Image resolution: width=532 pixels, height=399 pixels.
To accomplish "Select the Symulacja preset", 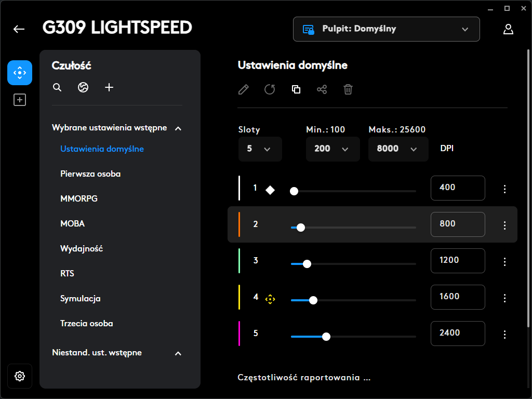I will (81, 299).
